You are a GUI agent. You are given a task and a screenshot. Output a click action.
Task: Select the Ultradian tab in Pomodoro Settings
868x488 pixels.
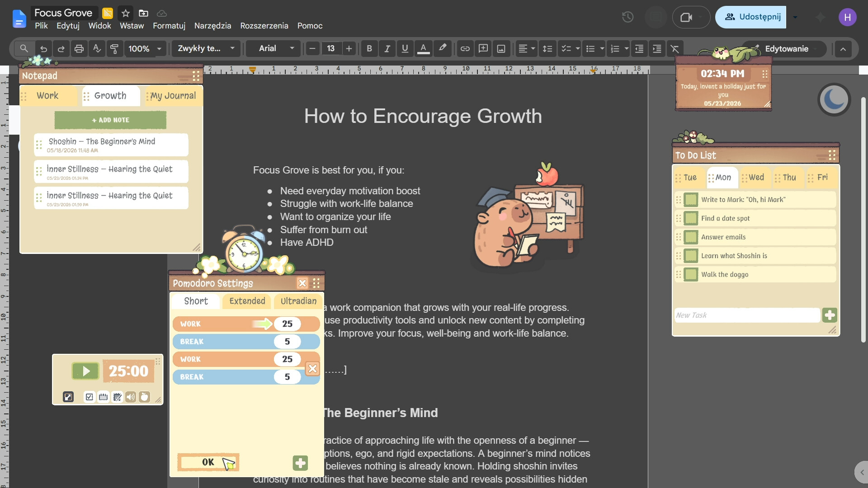click(x=298, y=301)
